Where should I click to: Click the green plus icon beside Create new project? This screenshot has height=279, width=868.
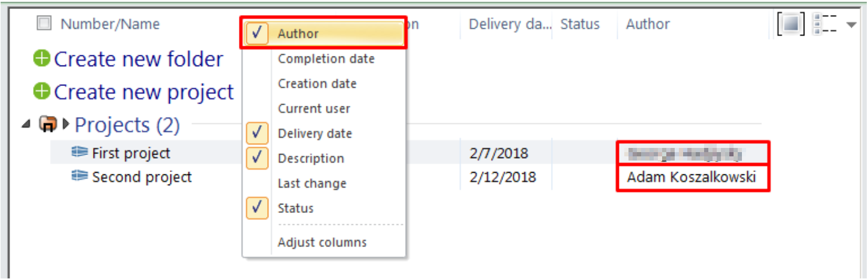point(42,92)
